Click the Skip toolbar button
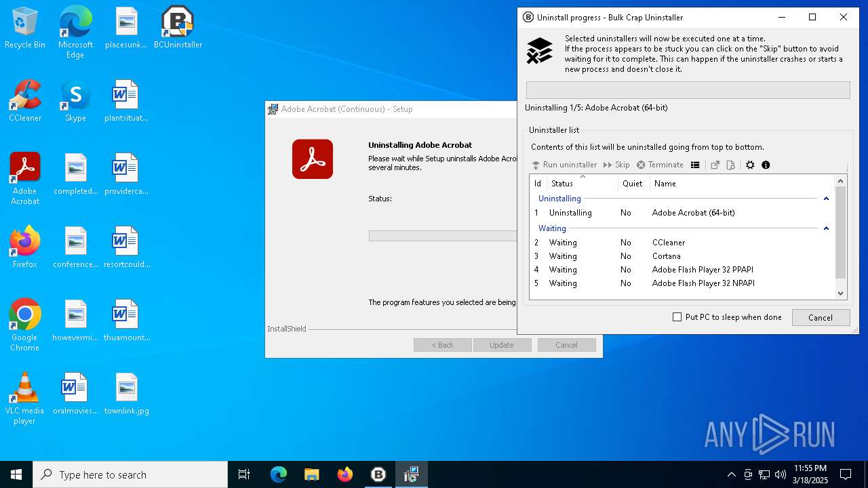 click(x=616, y=165)
